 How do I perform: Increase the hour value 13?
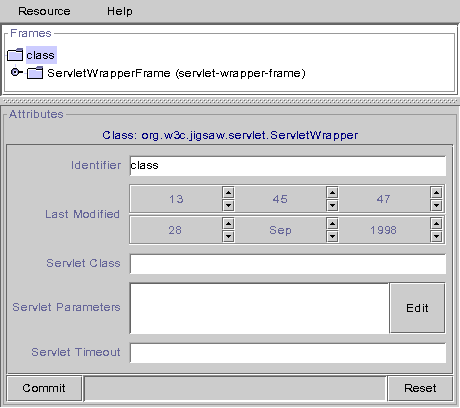pyautogui.click(x=228, y=192)
